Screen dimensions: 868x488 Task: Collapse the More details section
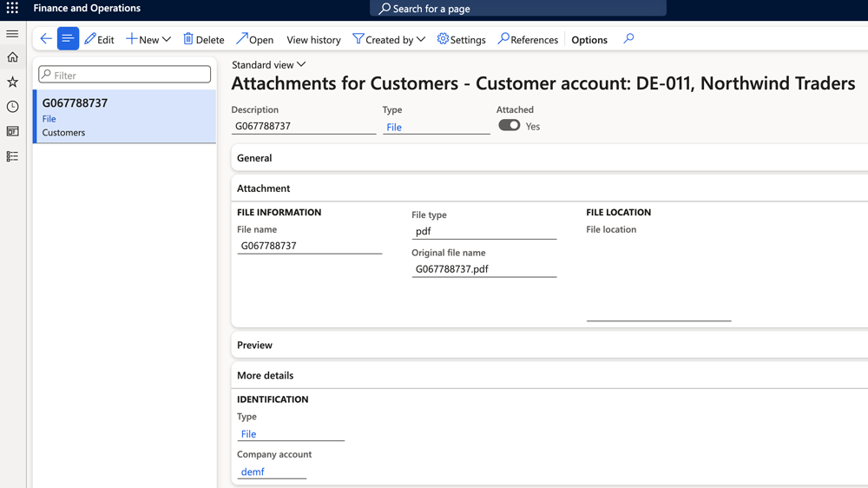(x=549, y=376)
